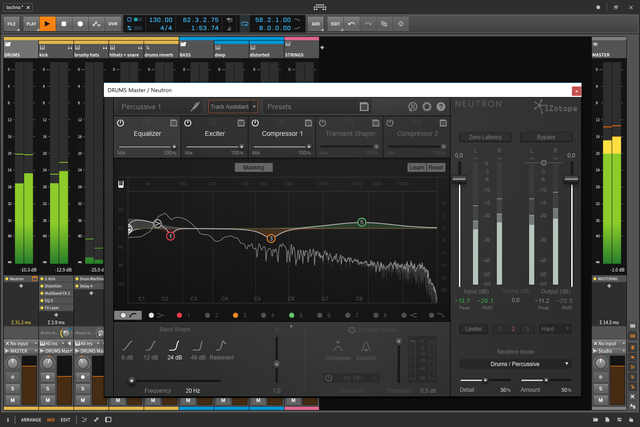
Task: Click the Bypass button
Action: (x=546, y=137)
